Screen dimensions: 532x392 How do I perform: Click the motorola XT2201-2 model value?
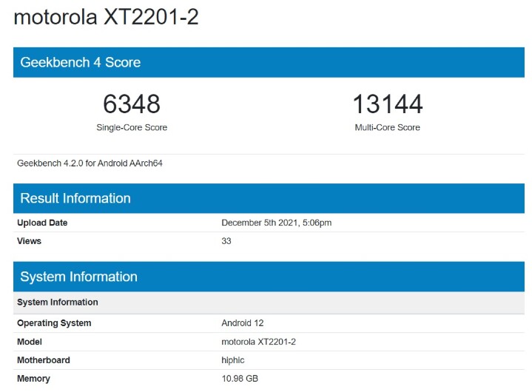[258, 342]
